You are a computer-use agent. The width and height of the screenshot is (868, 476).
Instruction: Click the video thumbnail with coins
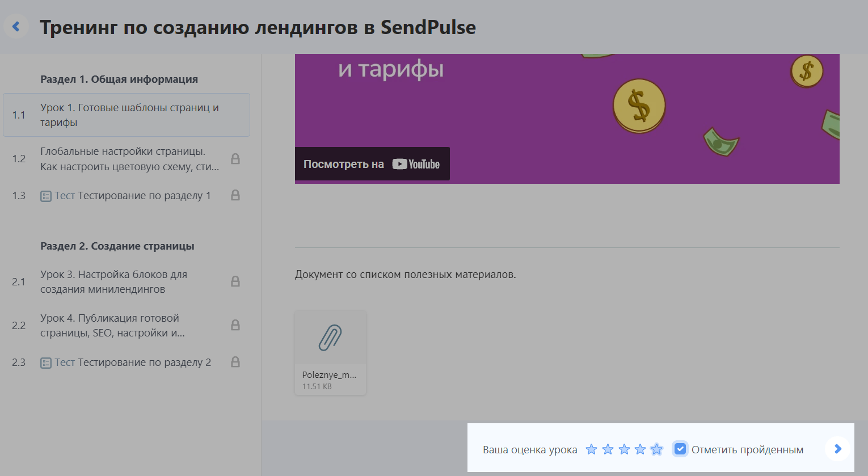point(567,119)
